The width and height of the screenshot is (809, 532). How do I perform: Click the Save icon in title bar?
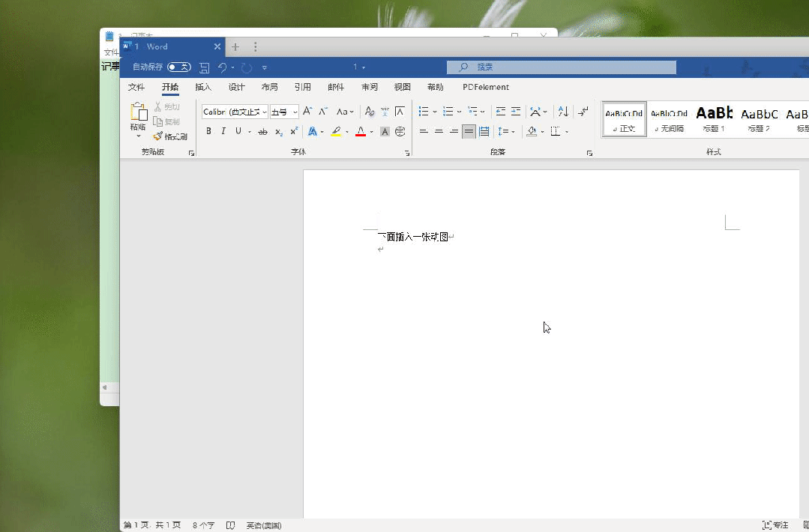(x=204, y=67)
